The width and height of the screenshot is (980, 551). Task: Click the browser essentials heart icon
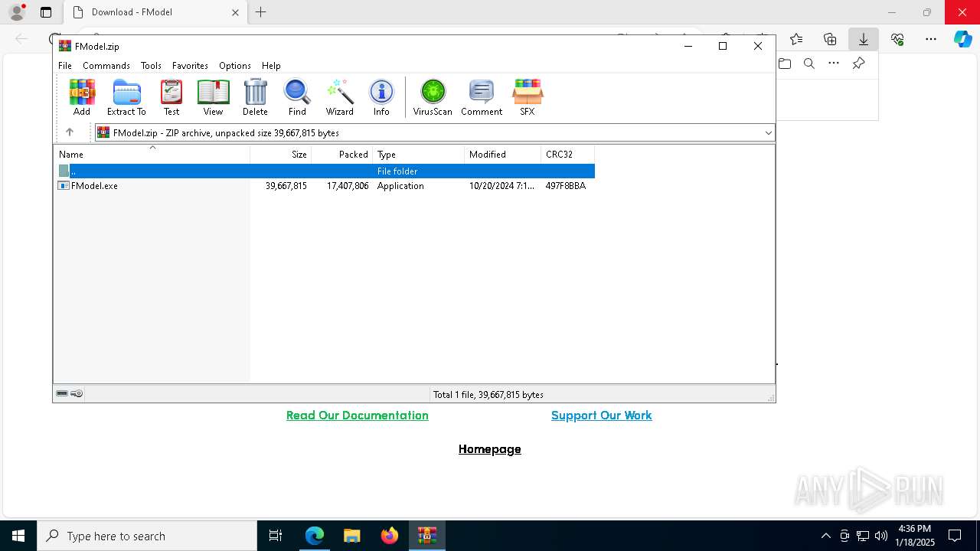click(x=897, y=39)
